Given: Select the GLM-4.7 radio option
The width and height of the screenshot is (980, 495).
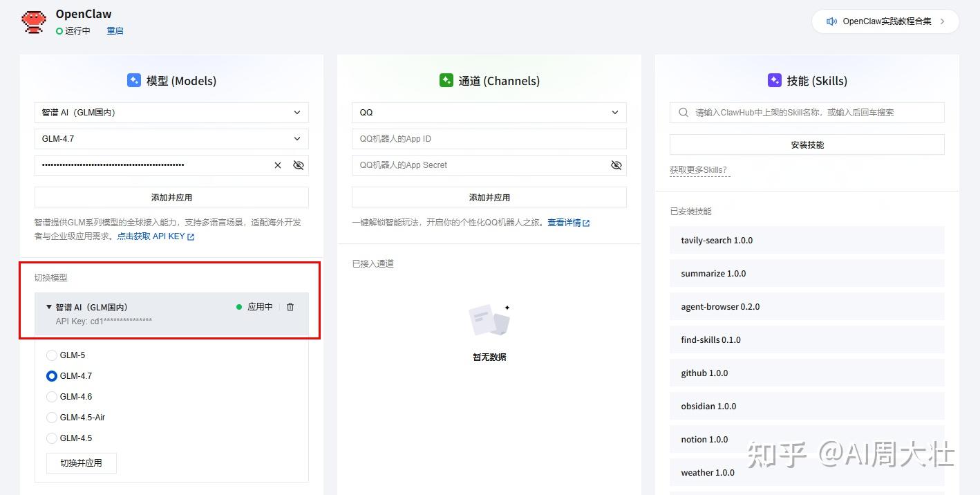Looking at the screenshot, I should tap(52, 376).
